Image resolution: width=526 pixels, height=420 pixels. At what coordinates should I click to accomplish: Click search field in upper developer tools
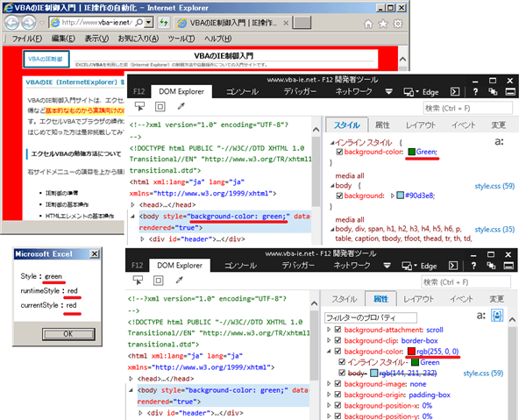(468, 109)
